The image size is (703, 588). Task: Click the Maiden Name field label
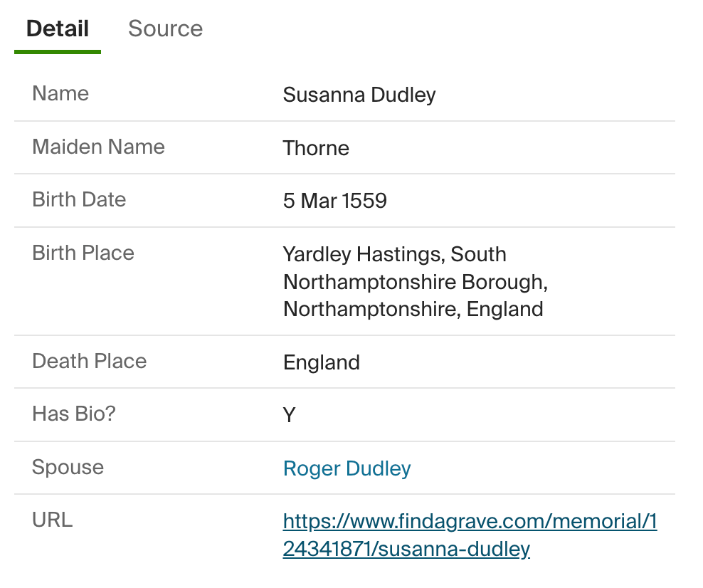coord(98,147)
